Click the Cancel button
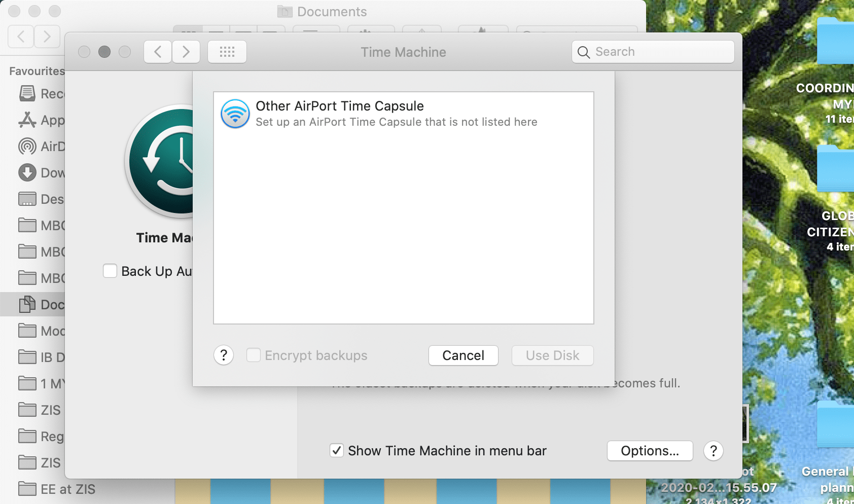 tap(462, 355)
